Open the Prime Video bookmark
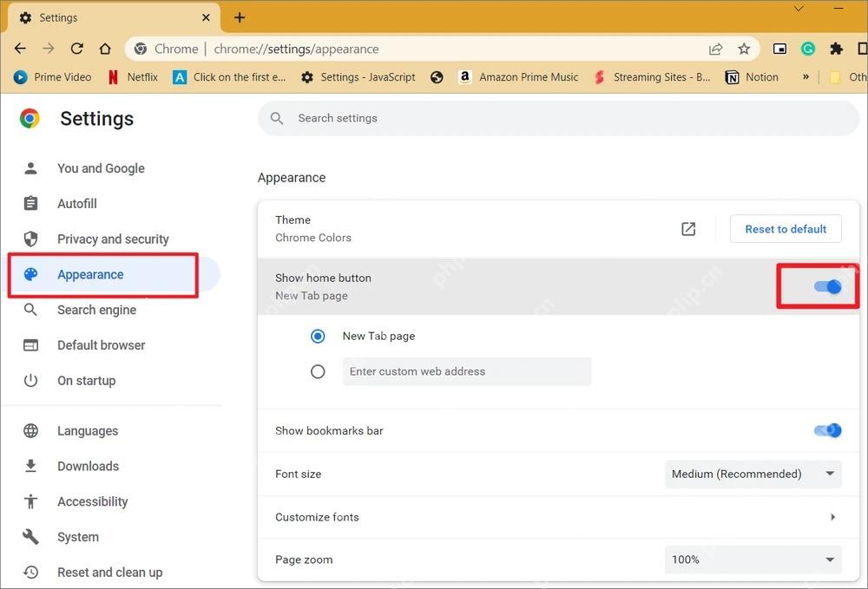868x589 pixels. tap(53, 77)
